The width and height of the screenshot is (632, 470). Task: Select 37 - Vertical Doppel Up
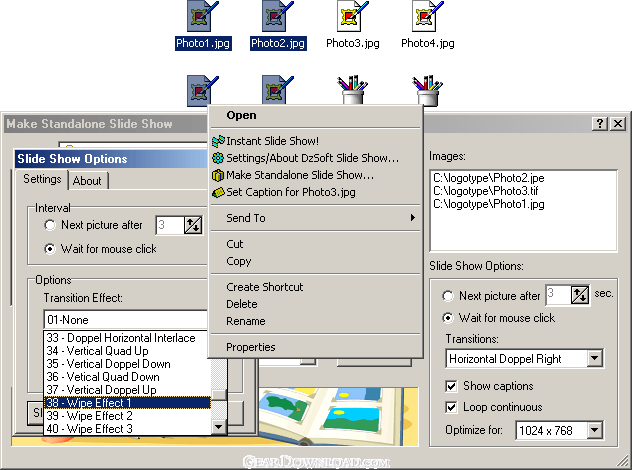[127, 390]
